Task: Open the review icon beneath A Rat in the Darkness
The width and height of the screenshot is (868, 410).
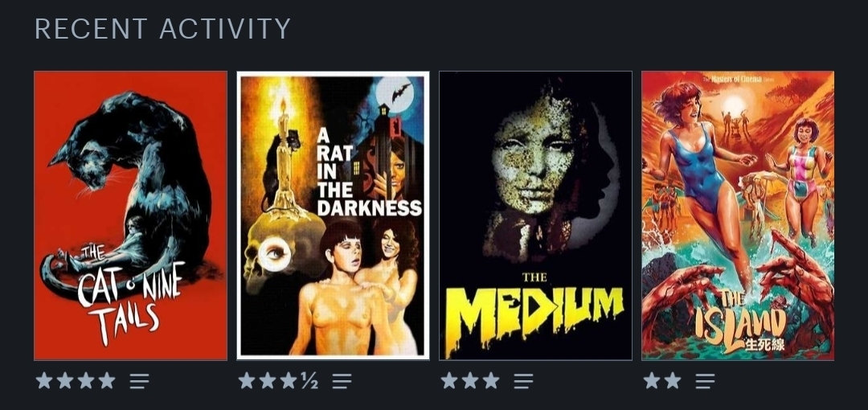Action: click(x=342, y=380)
